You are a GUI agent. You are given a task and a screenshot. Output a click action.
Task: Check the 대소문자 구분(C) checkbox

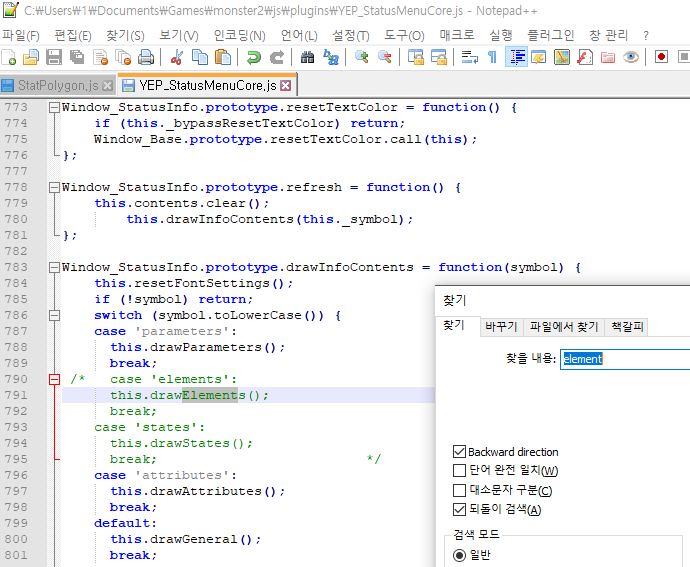(459, 490)
